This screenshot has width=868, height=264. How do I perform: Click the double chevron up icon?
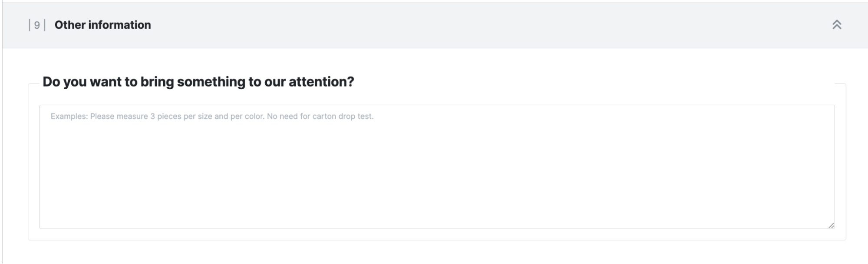[836, 25]
